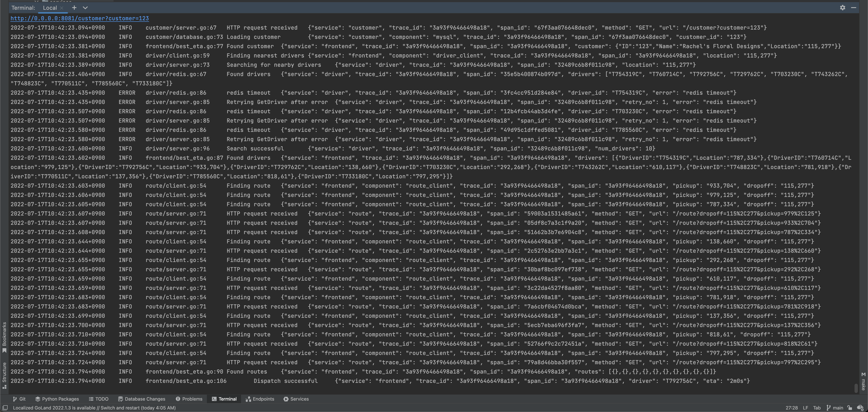The image size is (868, 412).
Task: Open the LF line separator selector
Action: click(805, 408)
